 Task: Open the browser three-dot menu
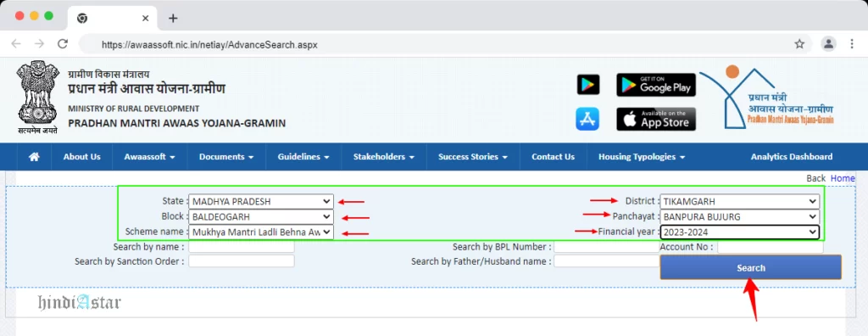(x=852, y=44)
